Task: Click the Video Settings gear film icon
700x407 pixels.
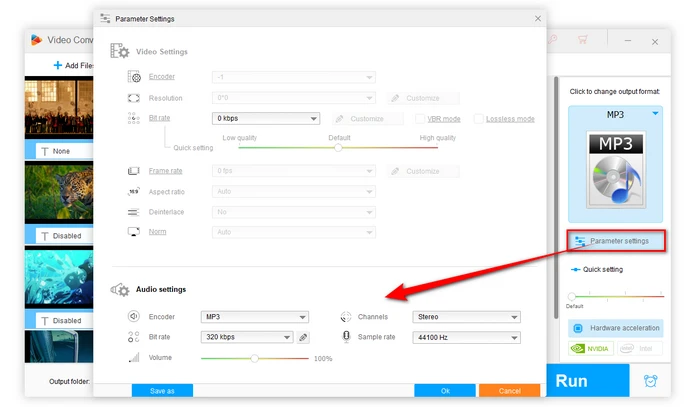Action: (x=120, y=51)
